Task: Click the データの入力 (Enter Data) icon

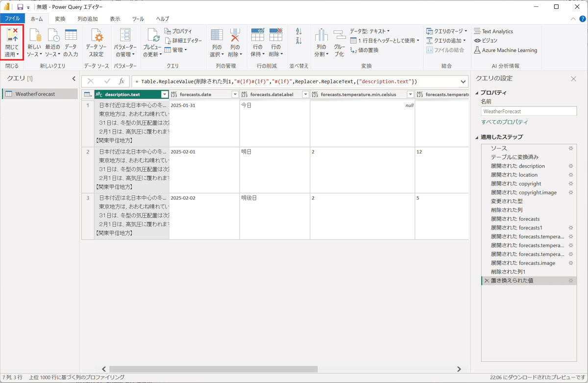Action: [71, 35]
